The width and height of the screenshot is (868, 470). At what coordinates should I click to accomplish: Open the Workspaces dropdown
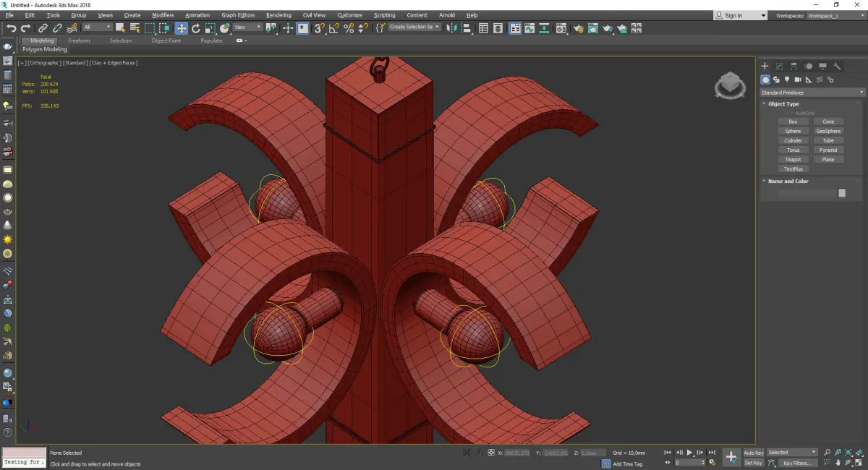[x=835, y=15]
